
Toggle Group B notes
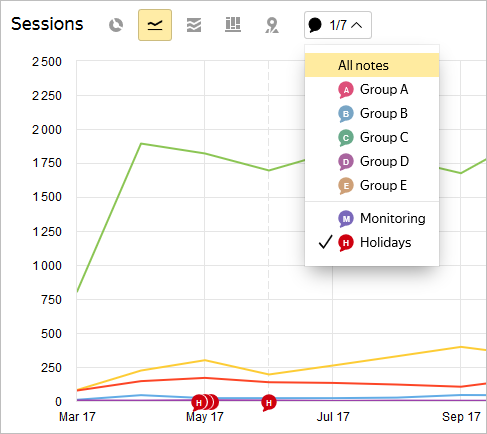point(372,113)
